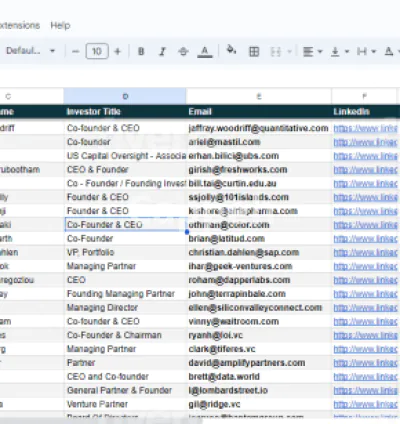Select email christian.dahlen@sap.com
The width and height of the screenshot is (400, 424).
tap(259, 252)
